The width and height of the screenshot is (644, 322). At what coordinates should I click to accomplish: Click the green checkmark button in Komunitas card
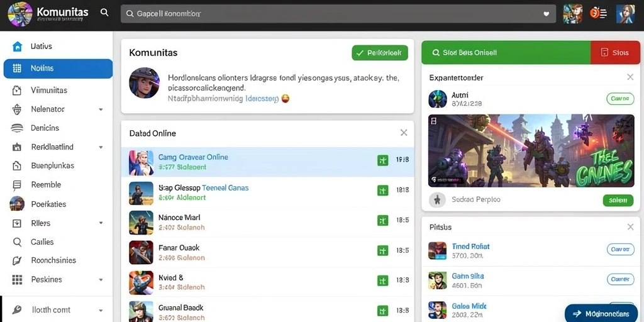pyautogui.click(x=380, y=53)
